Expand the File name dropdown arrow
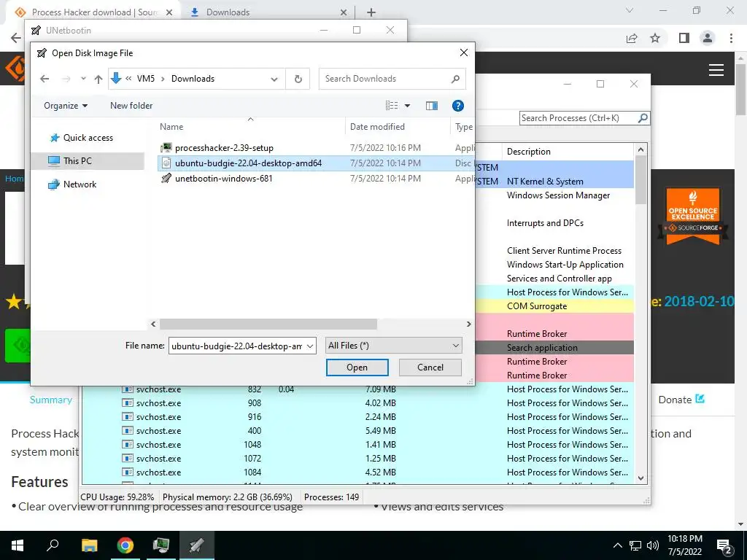747x560 pixels. [310, 346]
